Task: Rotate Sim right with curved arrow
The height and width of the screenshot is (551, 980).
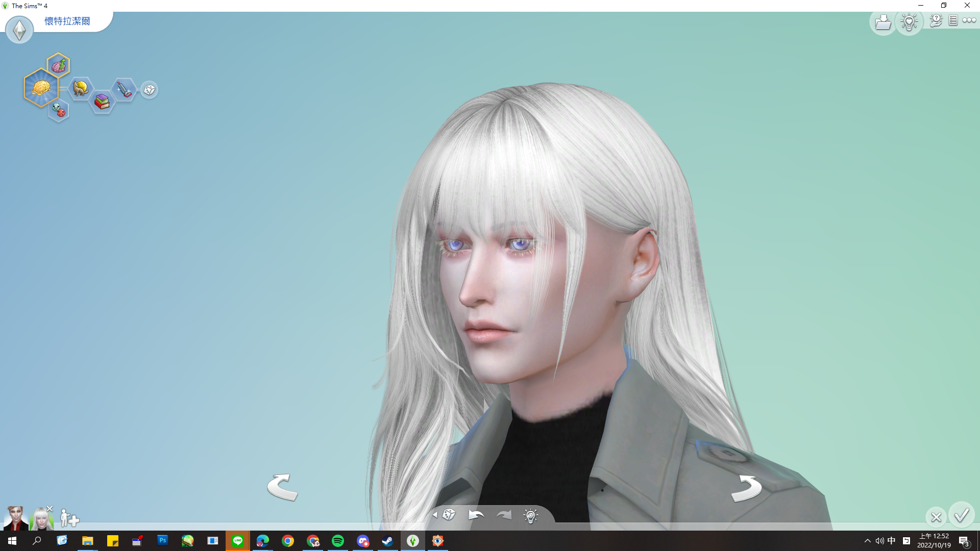Action: click(x=746, y=488)
